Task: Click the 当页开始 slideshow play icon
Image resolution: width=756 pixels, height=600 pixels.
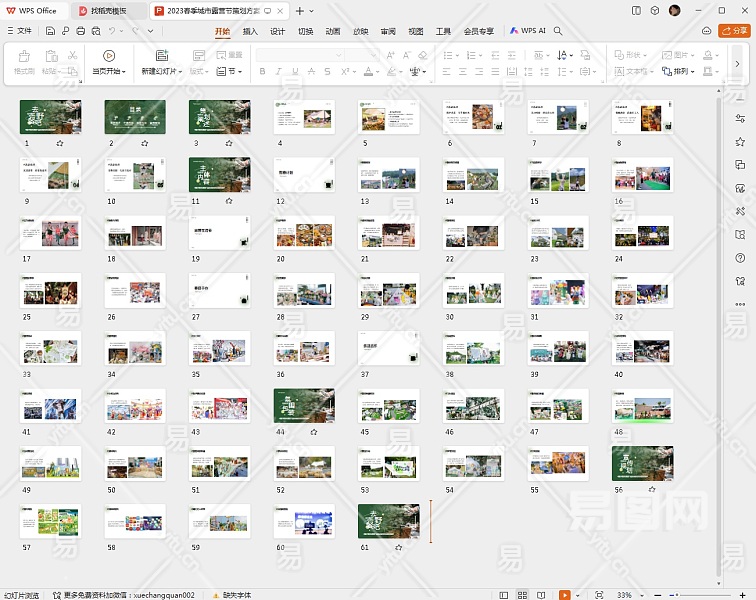Action: (108, 56)
